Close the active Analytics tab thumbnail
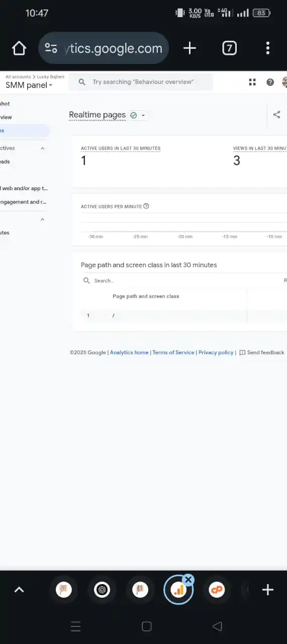287x644 pixels. [x=188, y=580]
